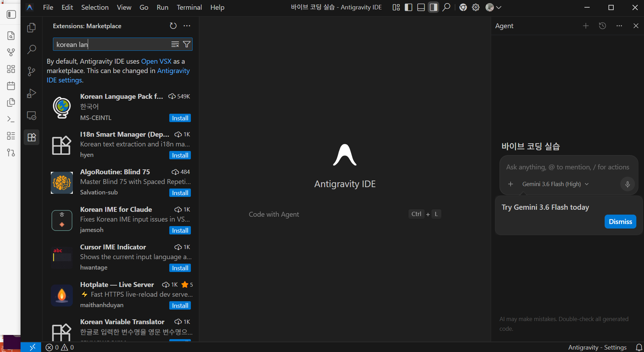Open Agent panel more actions

point(619,26)
